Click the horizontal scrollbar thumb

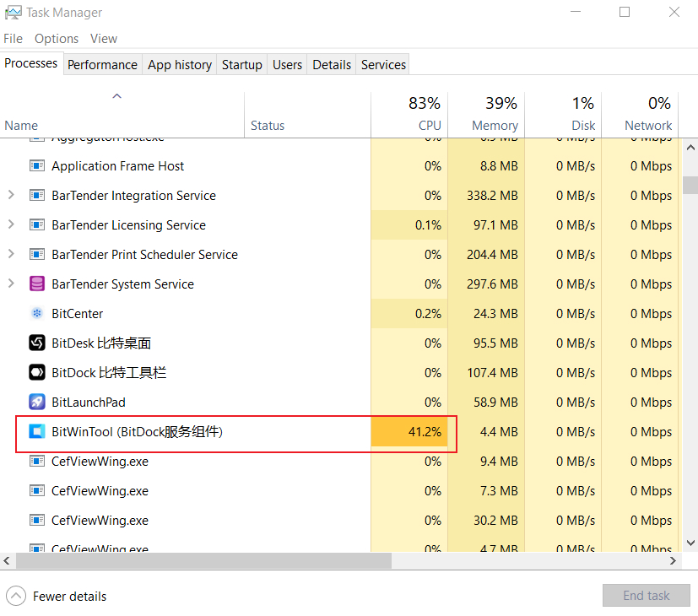point(204,560)
